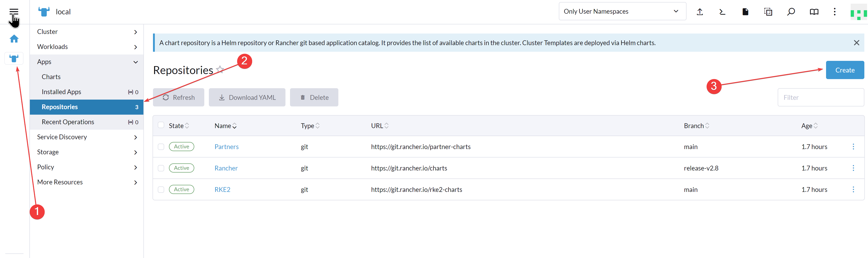868x258 pixels.
Task: Expand the Service Discovery section
Action: coord(87,137)
